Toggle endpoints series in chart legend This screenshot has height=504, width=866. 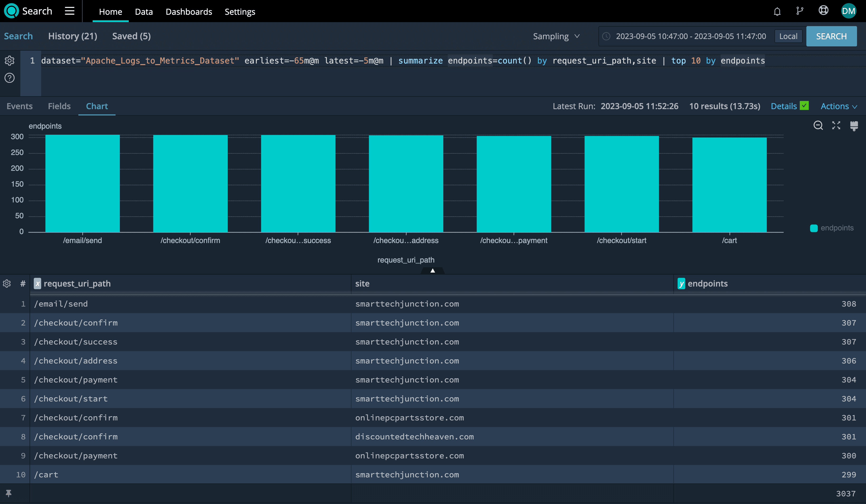coord(832,228)
